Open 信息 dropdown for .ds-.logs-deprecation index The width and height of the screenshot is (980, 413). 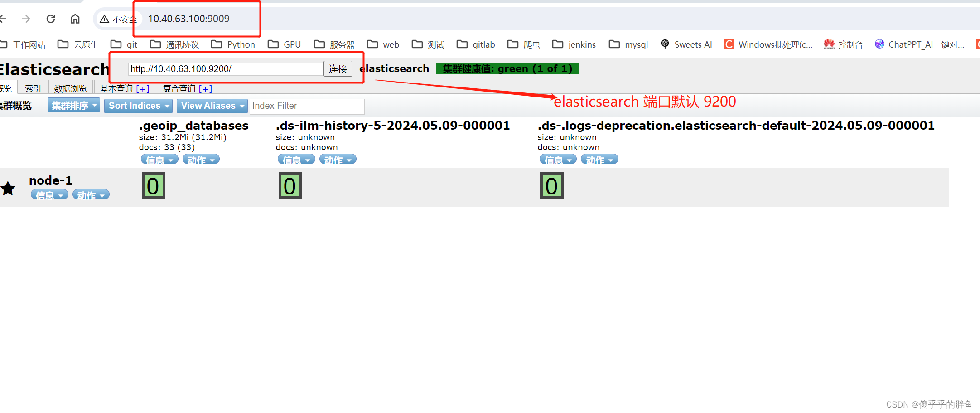pyautogui.click(x=558, y=160)
